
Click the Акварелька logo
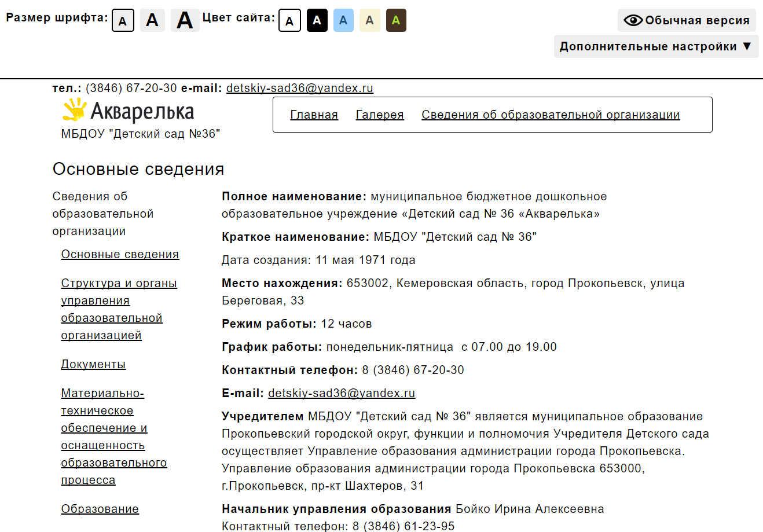point(129,111)
